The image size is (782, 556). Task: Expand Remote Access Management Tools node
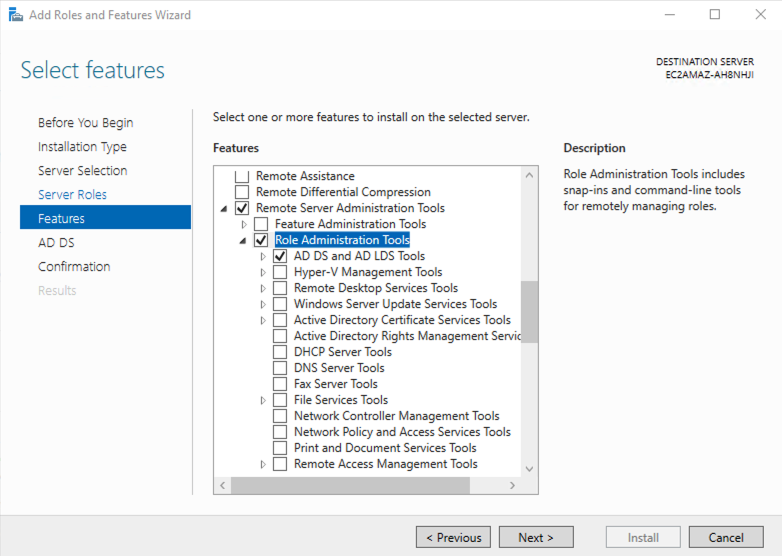[x=263, y=464]
